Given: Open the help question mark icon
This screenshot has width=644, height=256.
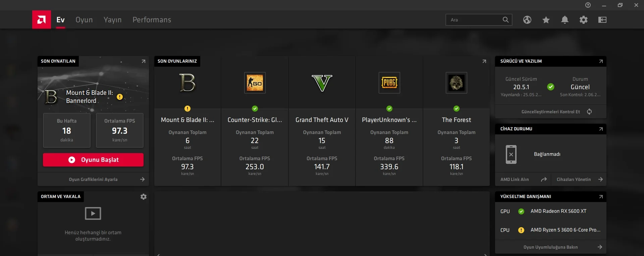Looking at the screenshot, I should pyautogui.click(x=588, y=5).
